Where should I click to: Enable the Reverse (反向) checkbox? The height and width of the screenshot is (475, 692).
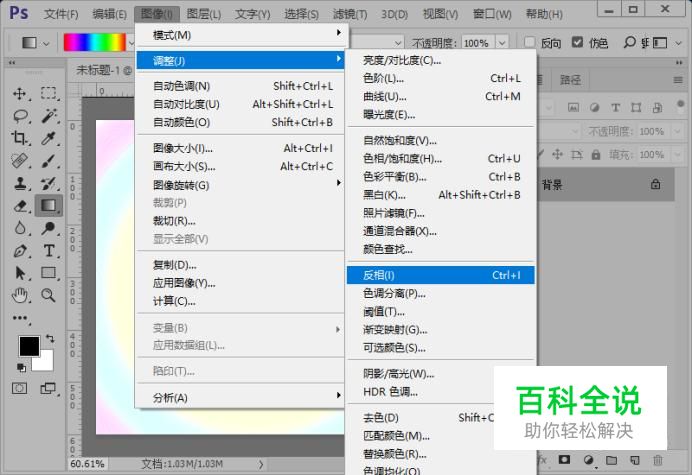(530, 42)
